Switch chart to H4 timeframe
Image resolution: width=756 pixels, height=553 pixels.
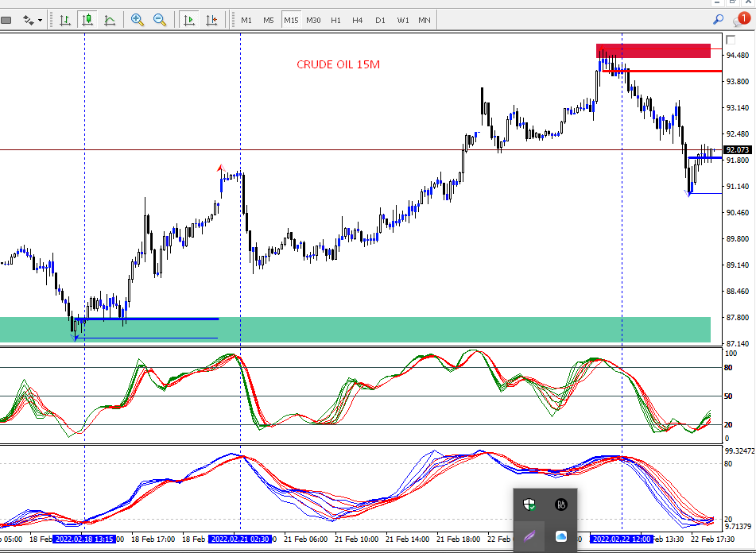[x=357, y=20]
